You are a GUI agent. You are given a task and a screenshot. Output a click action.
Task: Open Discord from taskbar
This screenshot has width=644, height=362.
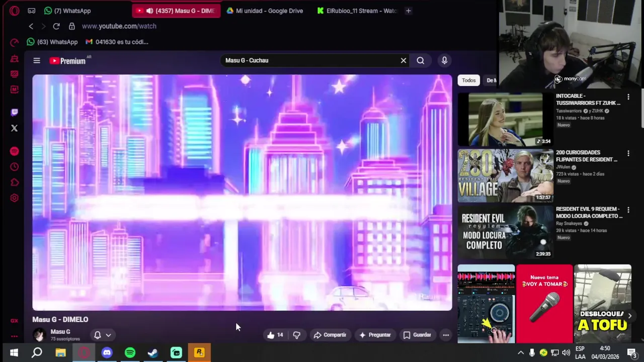(107, 353)
